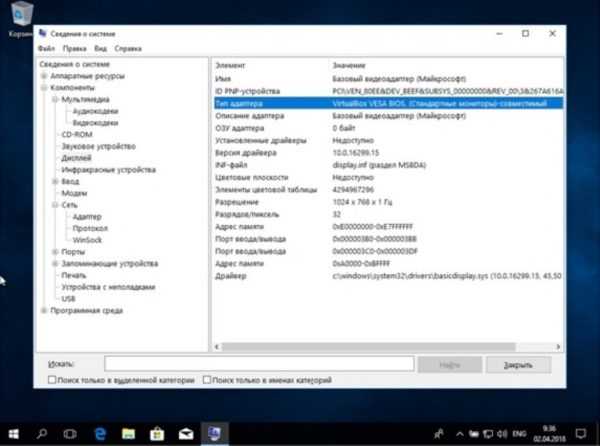Viewport: 600px width, 446px height.
Task: Collapse the Компоненты node
Action: pyautogui.click(x=44, y=88)
